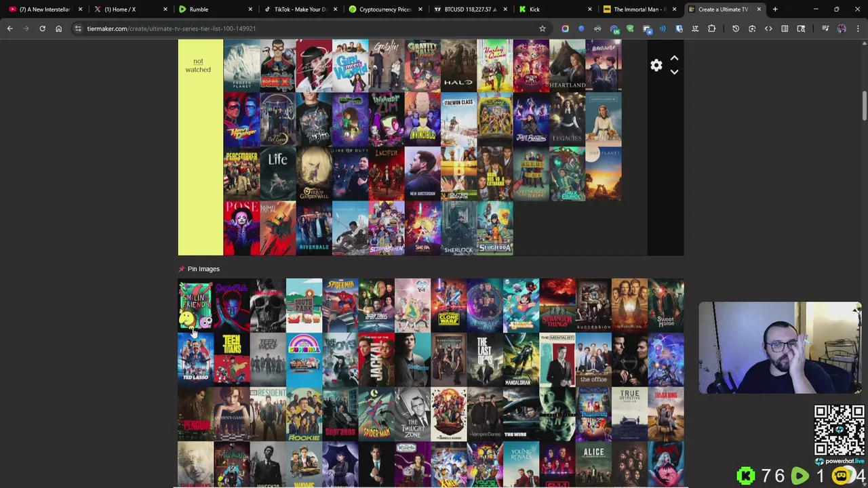868x488 pixels.
Task: Select the Legacies poster
Action: click(x=567, y=120)
